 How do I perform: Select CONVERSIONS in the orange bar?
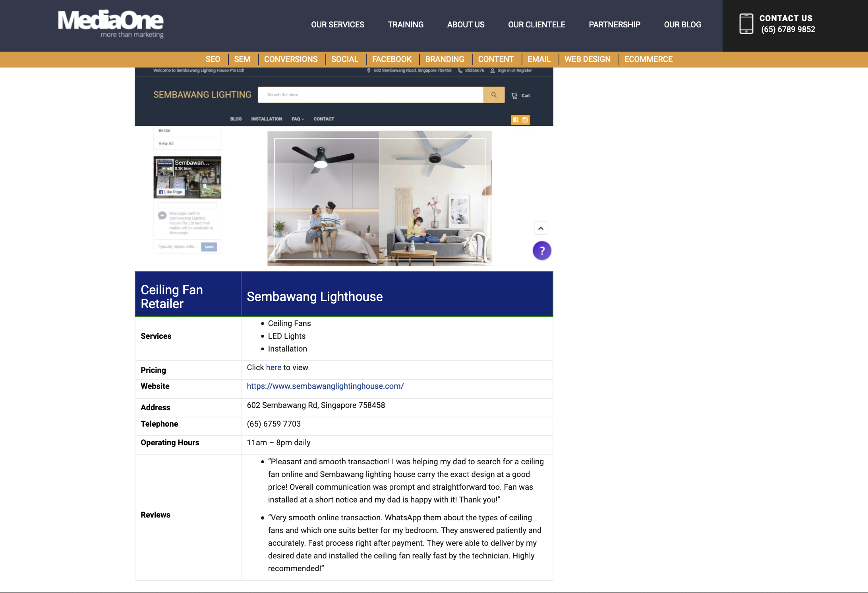tap(291, 59)
